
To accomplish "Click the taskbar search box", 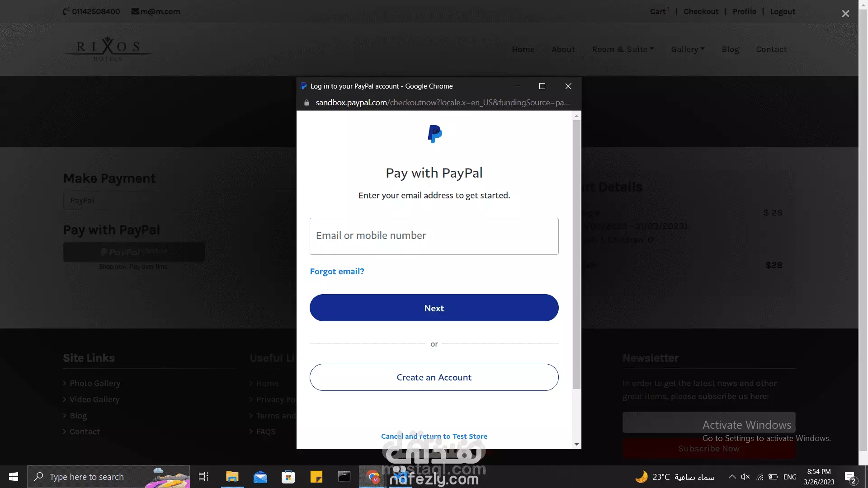I will click(108, 477).
